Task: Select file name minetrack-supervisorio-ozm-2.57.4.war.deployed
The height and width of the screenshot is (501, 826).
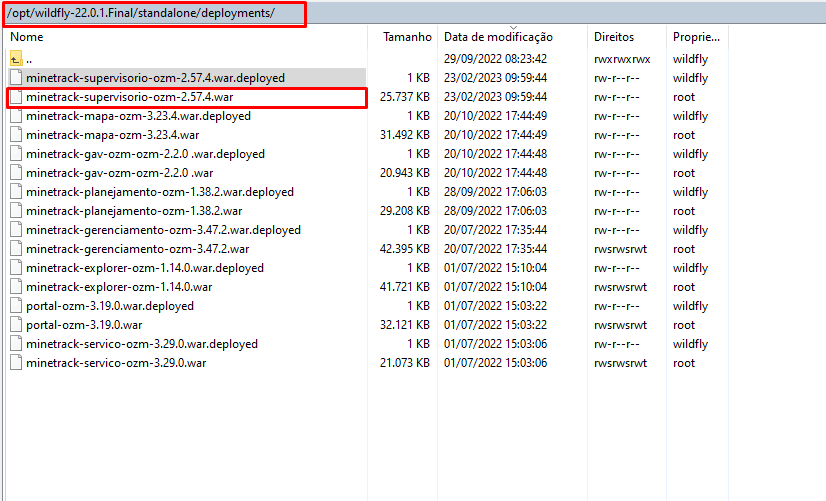Action: pyautogui.click(x=155, y=78)
